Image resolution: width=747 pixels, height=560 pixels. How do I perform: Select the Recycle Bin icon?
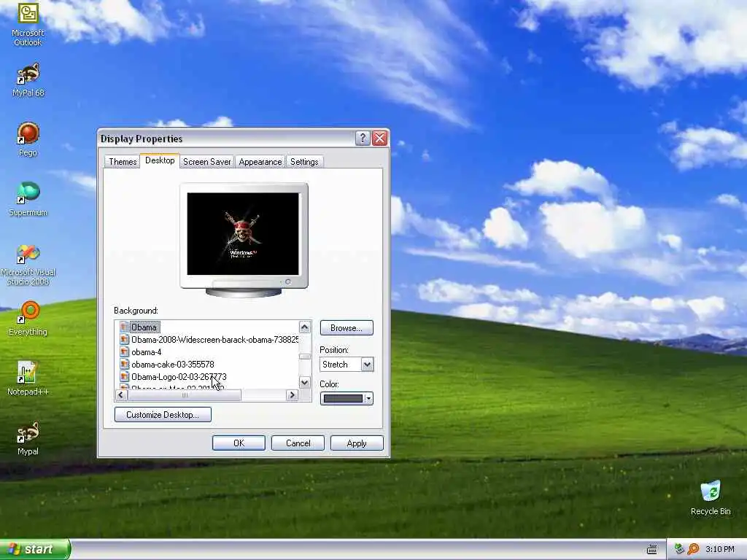coord(711,498)
